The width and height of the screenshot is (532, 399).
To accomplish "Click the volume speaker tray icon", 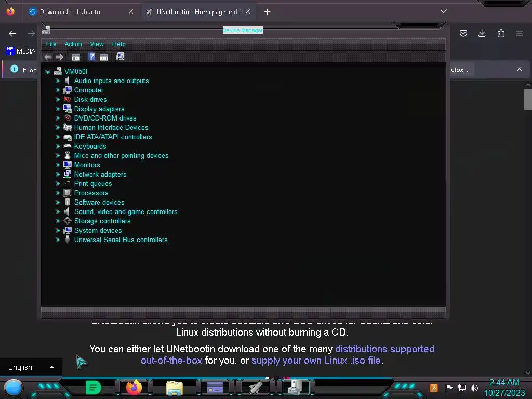I will pyautogui.click(x=474, y=388).
